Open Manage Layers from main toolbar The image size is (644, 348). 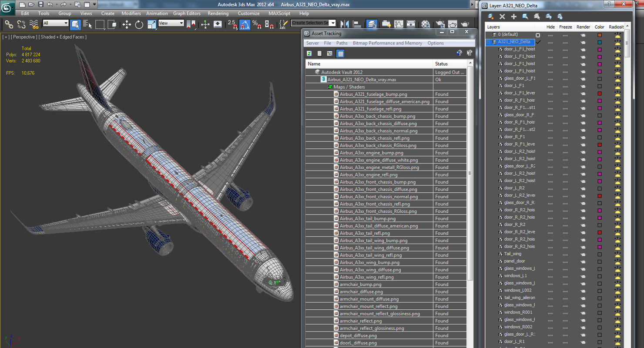(372, 24)
